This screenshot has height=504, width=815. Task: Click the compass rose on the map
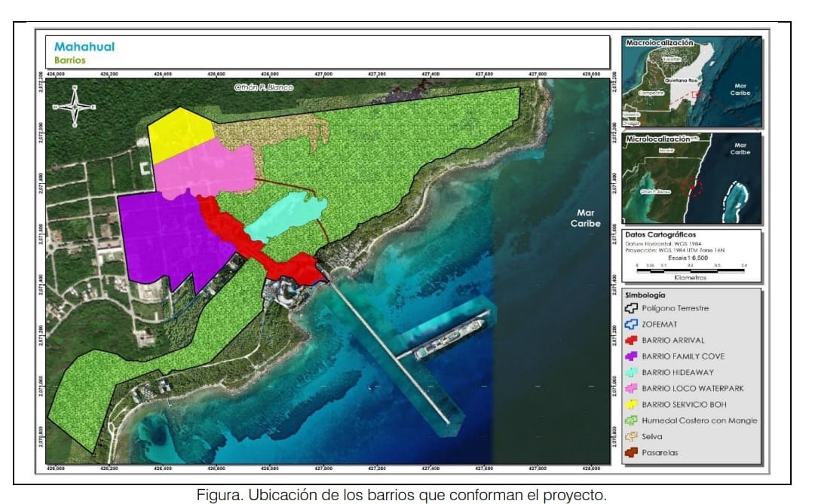coord(74,107)
